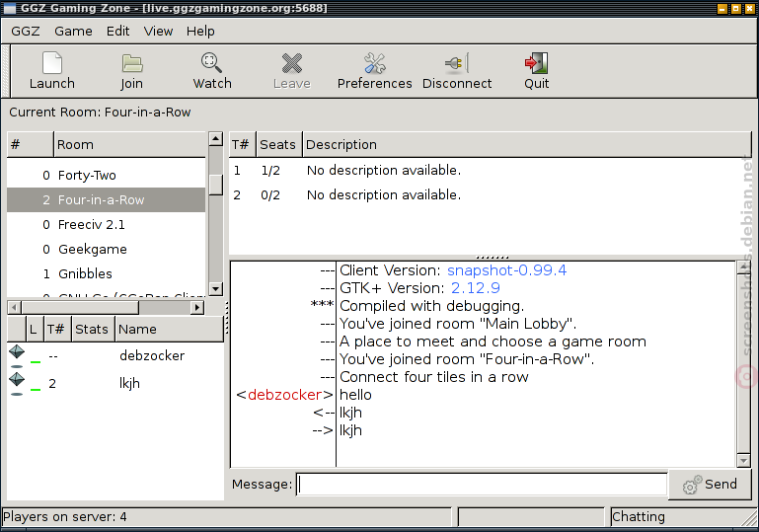Click the Message input field

tap(482, 484)
